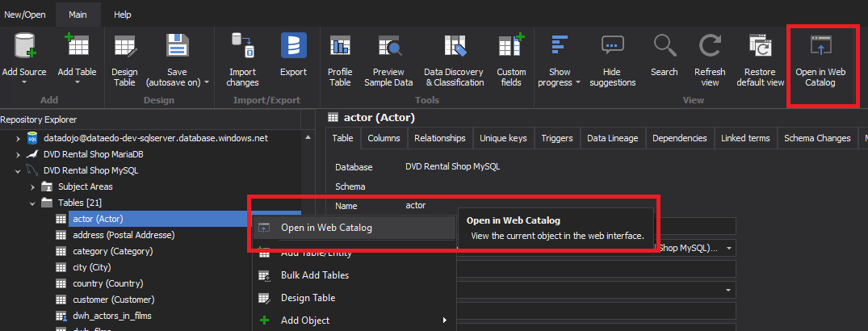868x331 pixels.
Task: Click the Export icon in ribbon
Action: click(293, 47)
